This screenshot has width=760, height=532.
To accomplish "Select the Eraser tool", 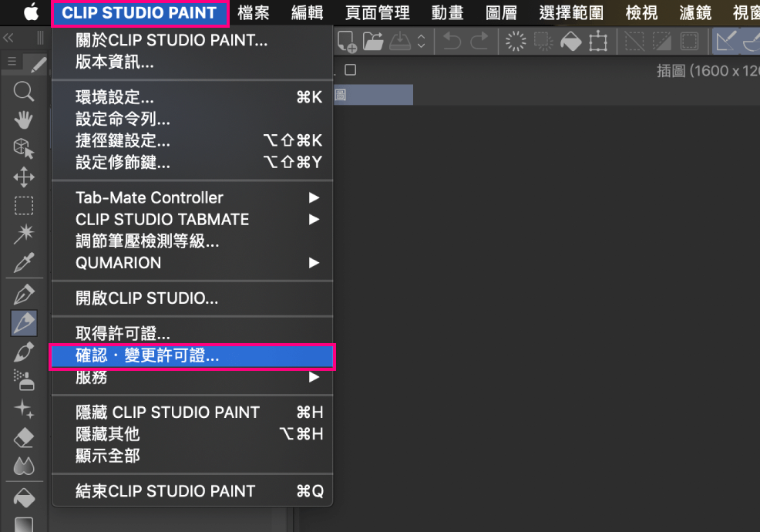I will click(x=24, y=438).
